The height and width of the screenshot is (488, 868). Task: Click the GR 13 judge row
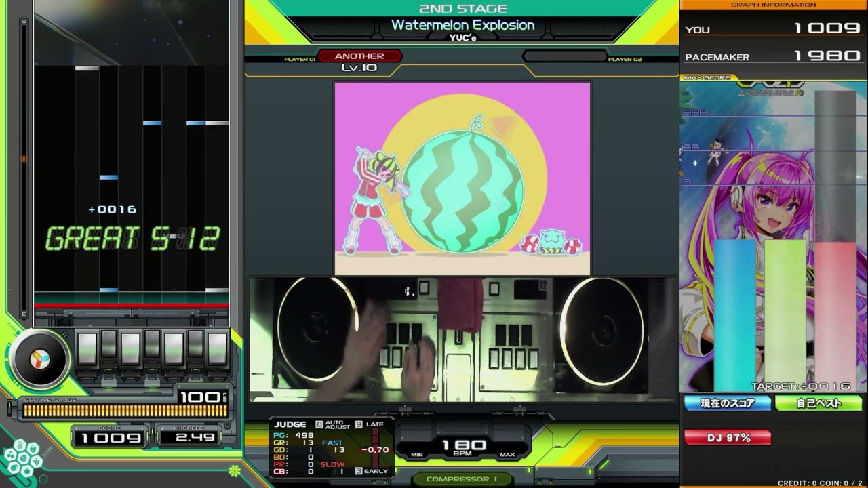point(294,443)
